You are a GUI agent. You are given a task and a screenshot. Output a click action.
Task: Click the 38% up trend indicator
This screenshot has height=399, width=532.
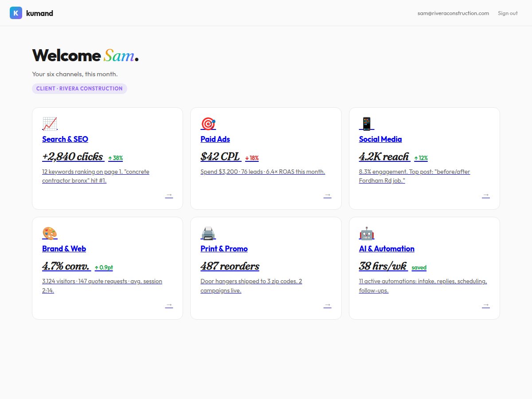pos(116,158)
